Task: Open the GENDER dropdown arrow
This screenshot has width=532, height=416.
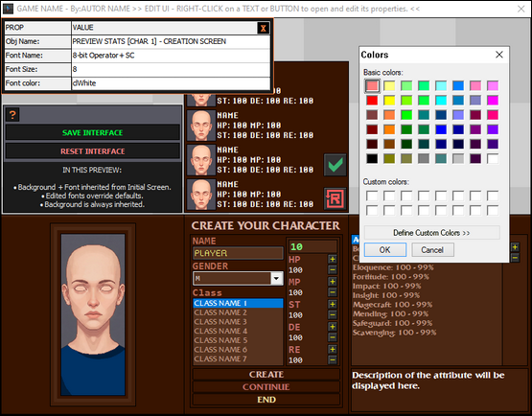Action: tap(277, 279)
